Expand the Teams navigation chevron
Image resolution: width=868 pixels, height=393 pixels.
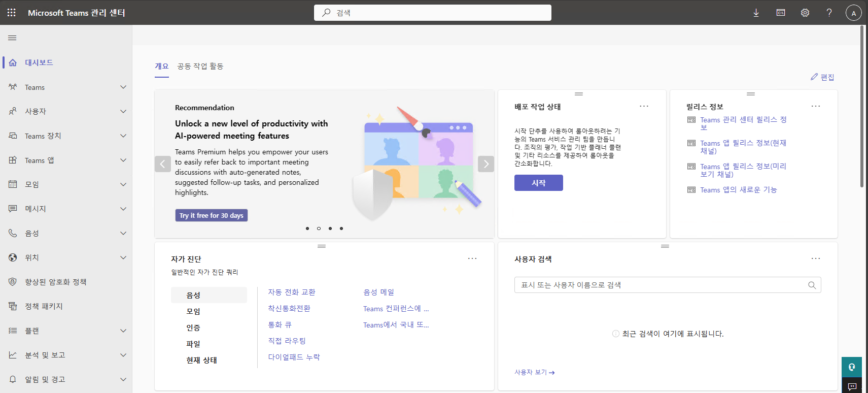point(123,87)
